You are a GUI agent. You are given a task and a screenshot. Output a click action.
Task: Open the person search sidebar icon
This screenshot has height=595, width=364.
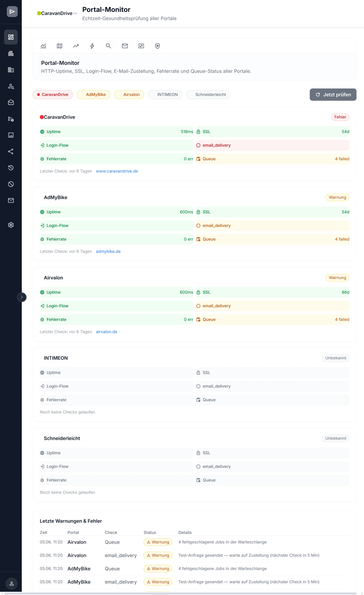click(x=11, y=86)
